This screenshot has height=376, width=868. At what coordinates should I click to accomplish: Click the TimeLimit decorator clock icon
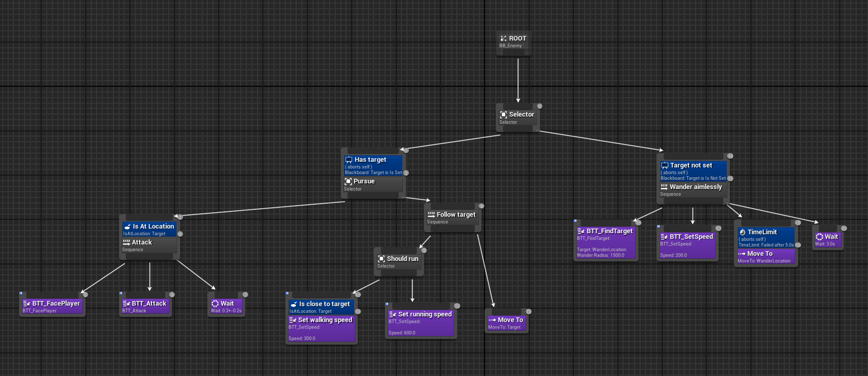(x=742, y=232)
